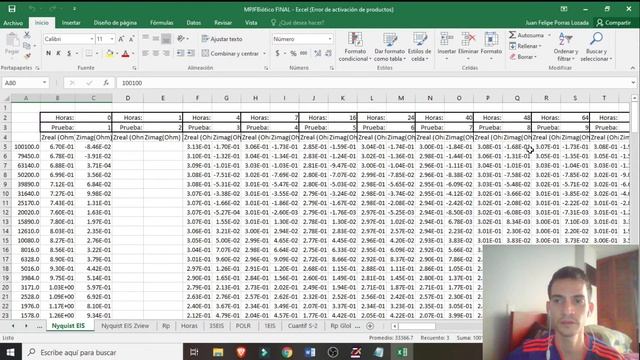Click the text orientation icon
This screenshot has height=360, width=640.
(x=181, y=39)
